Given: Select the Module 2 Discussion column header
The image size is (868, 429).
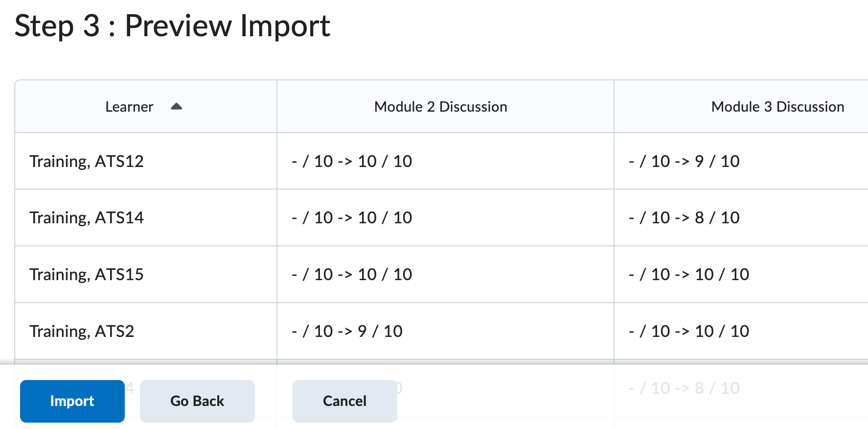Looking at the screenshot, I should [440, 106].
